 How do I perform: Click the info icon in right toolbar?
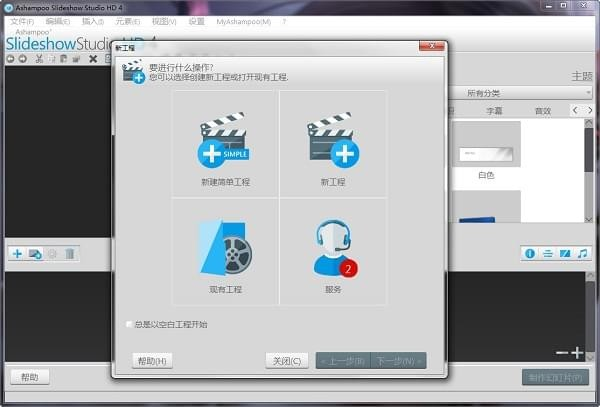coord(530,254)
